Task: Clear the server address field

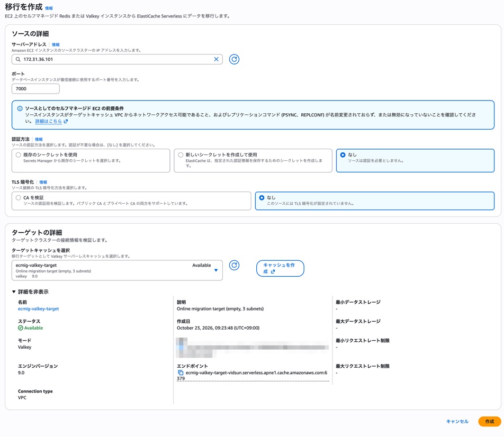Action: pyautogui.click(x=216, y=59)
